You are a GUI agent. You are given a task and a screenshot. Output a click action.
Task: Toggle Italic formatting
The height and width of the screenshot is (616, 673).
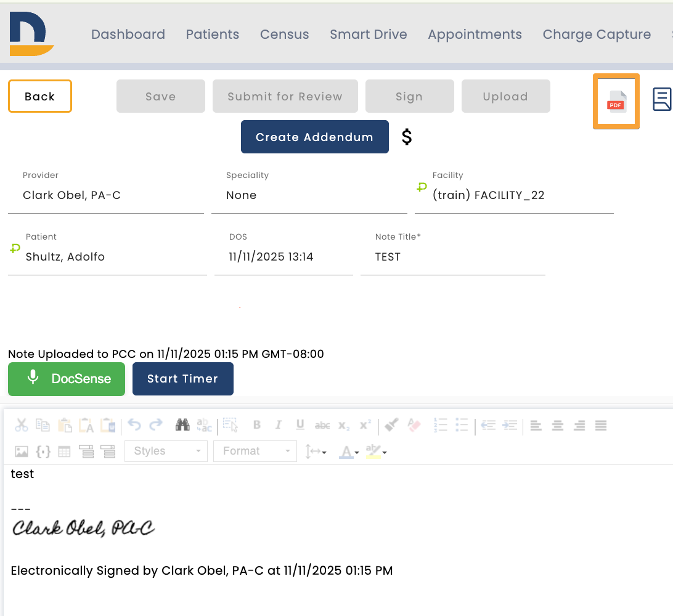278,425
